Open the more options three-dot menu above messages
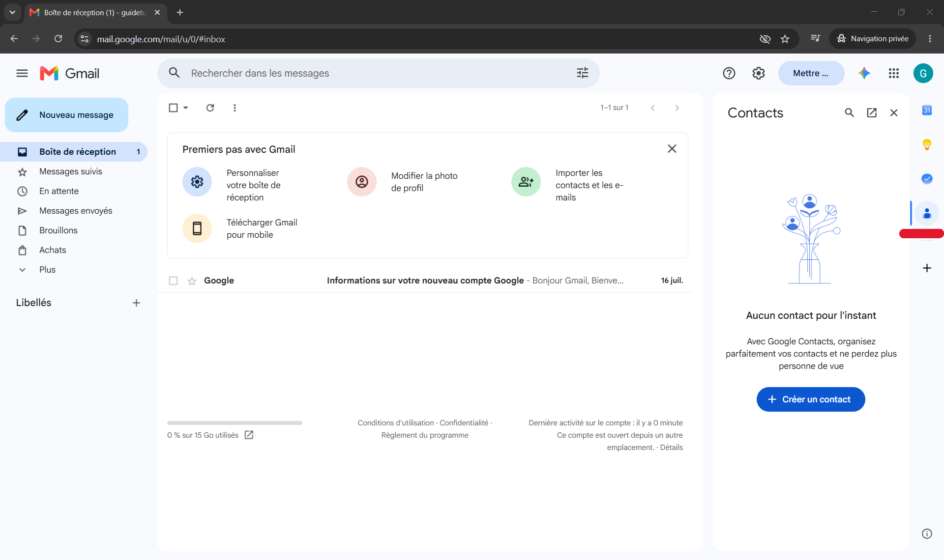The width and height of the screenshot is (944, 560). click(235, 108)
